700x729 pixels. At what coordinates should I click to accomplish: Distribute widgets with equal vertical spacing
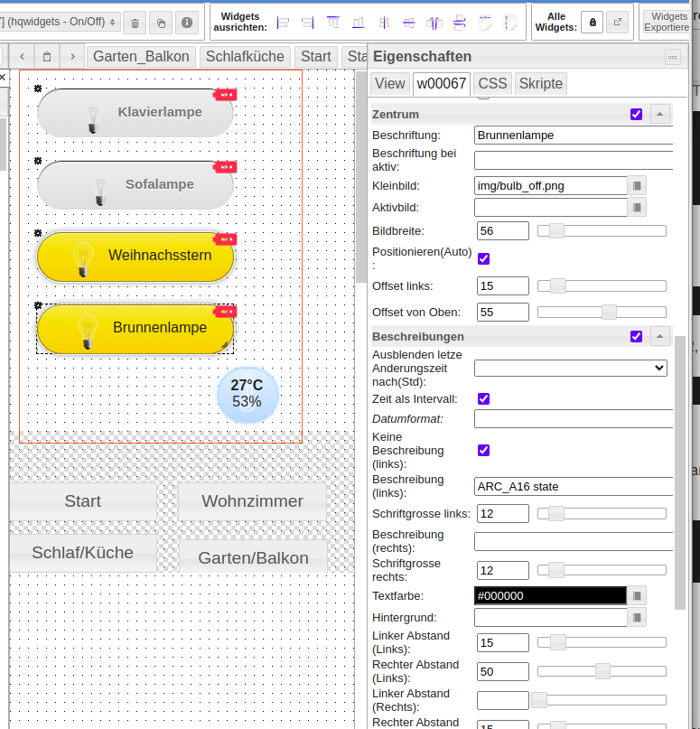point(459,23)
